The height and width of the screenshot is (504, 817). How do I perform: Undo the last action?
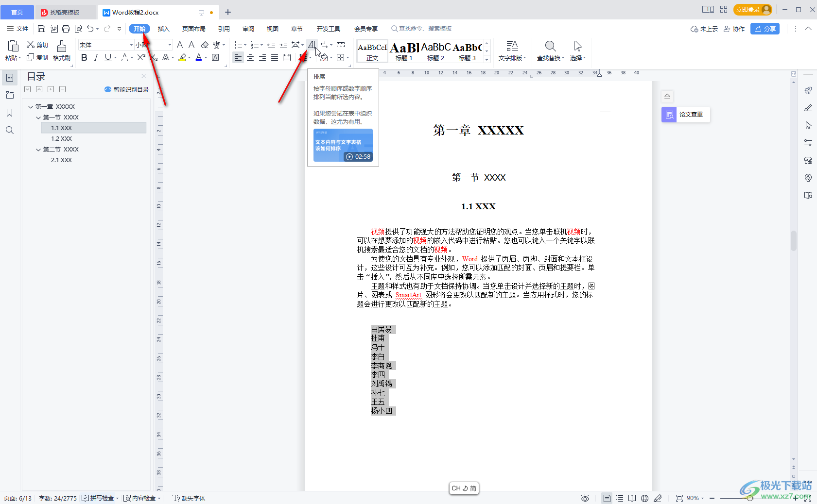(x=90, y=29)
